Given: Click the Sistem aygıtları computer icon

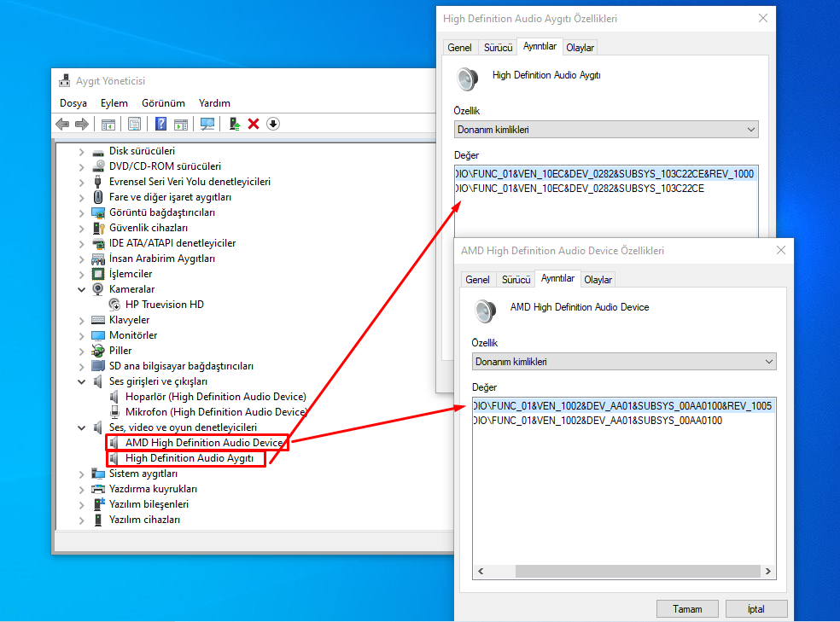Looking at the screenshot, I should point(98,474).
